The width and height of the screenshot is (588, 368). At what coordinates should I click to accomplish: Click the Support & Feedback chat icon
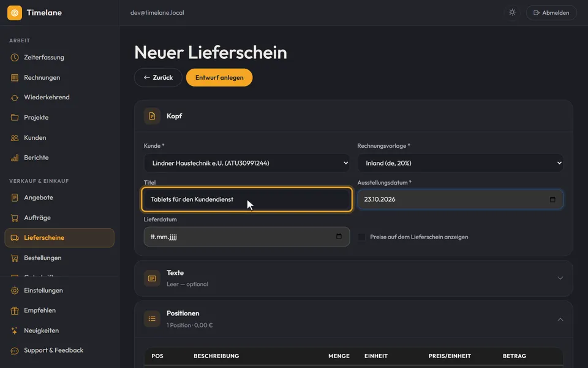(15, 351)
